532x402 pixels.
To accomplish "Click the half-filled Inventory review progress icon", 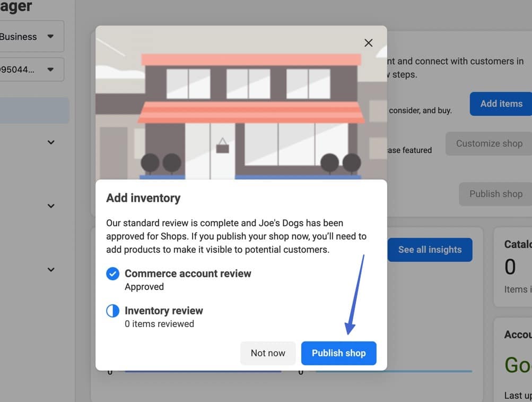I will point(113,311).
